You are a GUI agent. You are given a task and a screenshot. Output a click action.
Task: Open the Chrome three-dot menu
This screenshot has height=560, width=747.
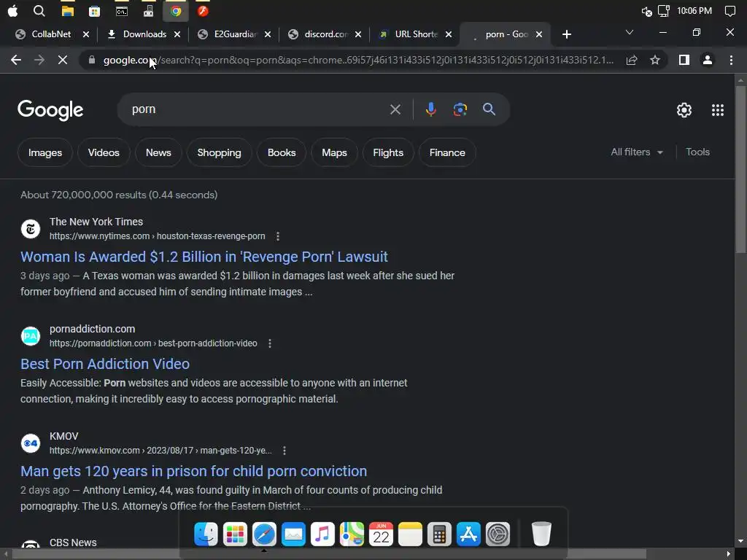[x=731, y=60]
